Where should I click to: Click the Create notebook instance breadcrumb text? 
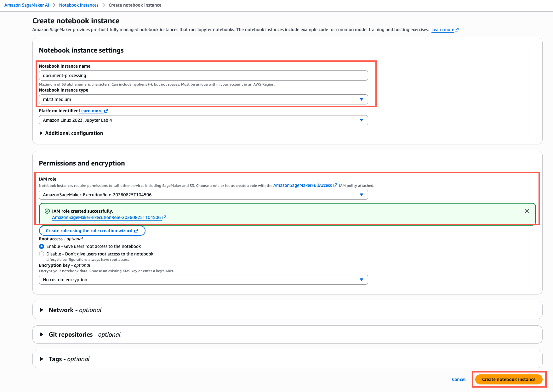[135, 5]
